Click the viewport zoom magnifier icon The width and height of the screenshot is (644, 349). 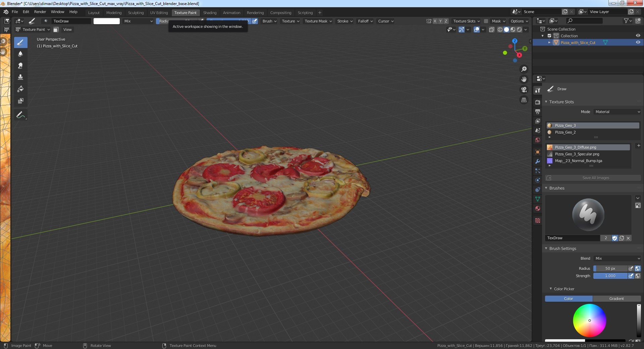(x=524, y=69)
